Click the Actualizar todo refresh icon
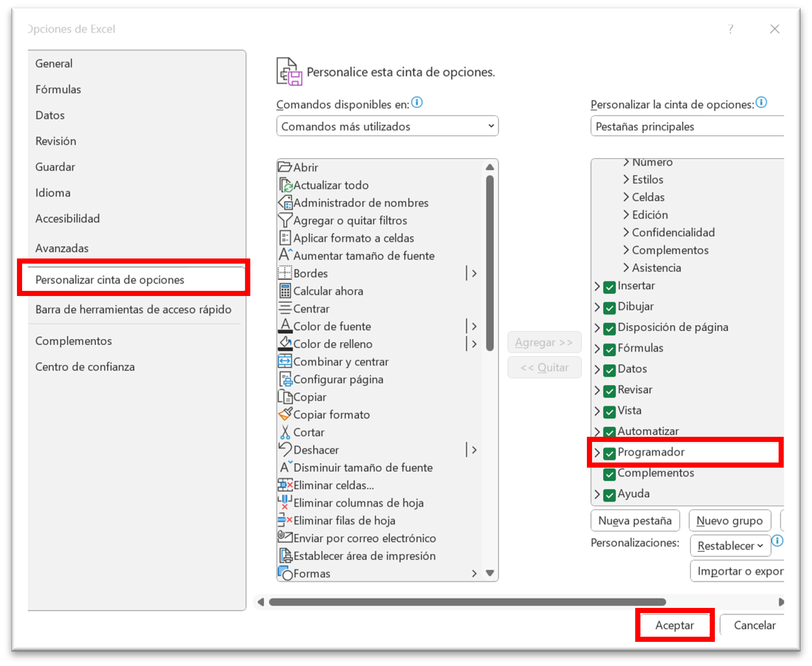812x666 pixels. coord(285,185)
